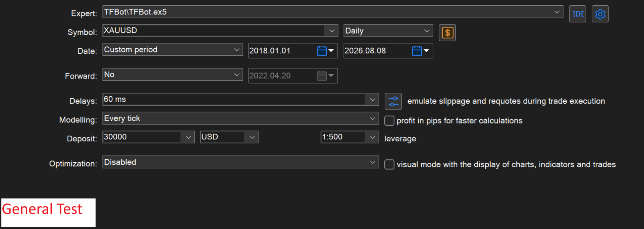Expand the 60 ms Delays dropdown
644x229 pixels.
point(372,99)
